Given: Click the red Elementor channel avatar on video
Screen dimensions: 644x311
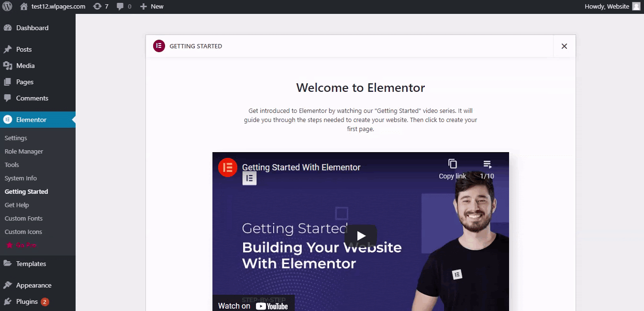Looking at the screenshot, I should (228, 167).
